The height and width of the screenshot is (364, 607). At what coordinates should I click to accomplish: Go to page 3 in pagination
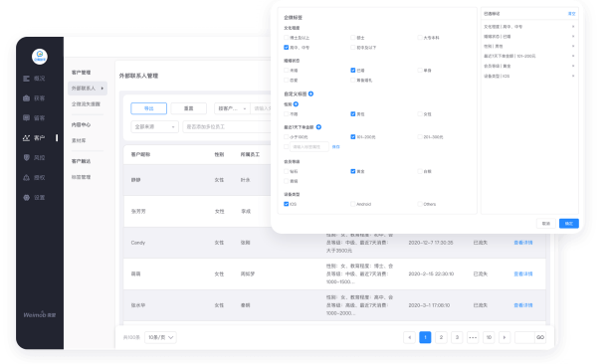click(x=457, y=337)
